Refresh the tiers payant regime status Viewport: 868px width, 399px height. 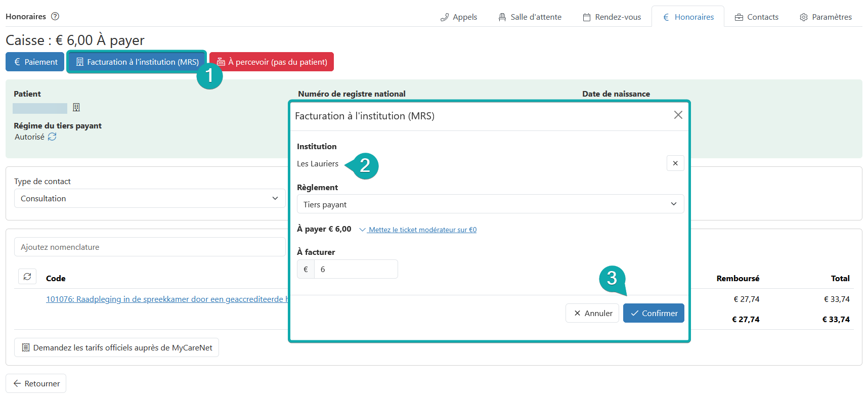[x=52, y=137]
